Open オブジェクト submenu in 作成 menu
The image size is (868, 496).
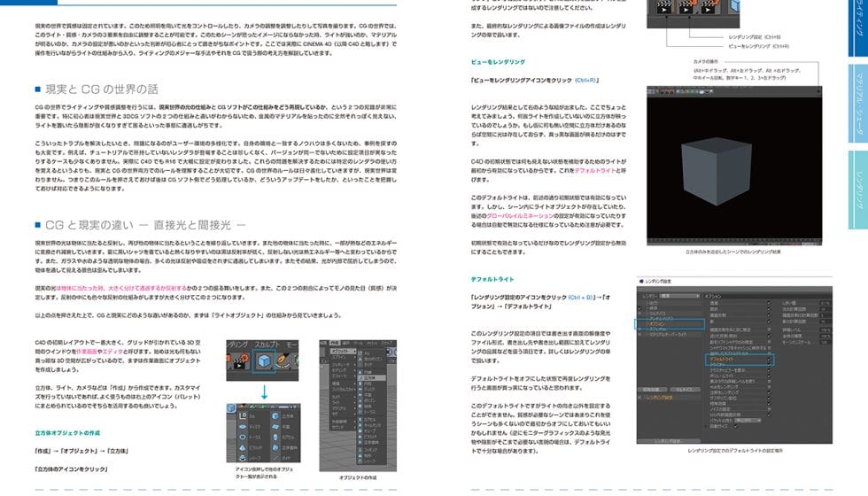tap(344, 352)
